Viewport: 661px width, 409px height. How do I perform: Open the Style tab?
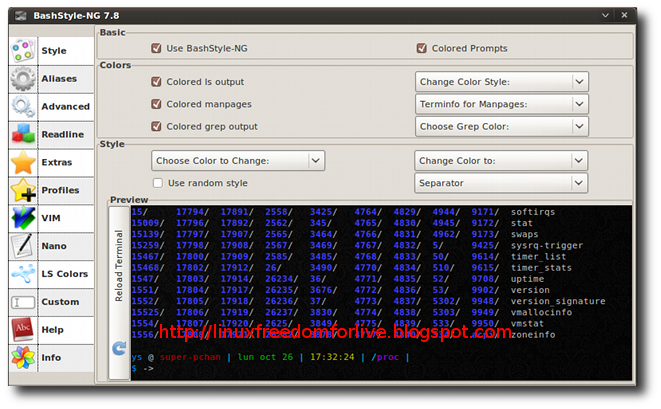pos(51,51)
